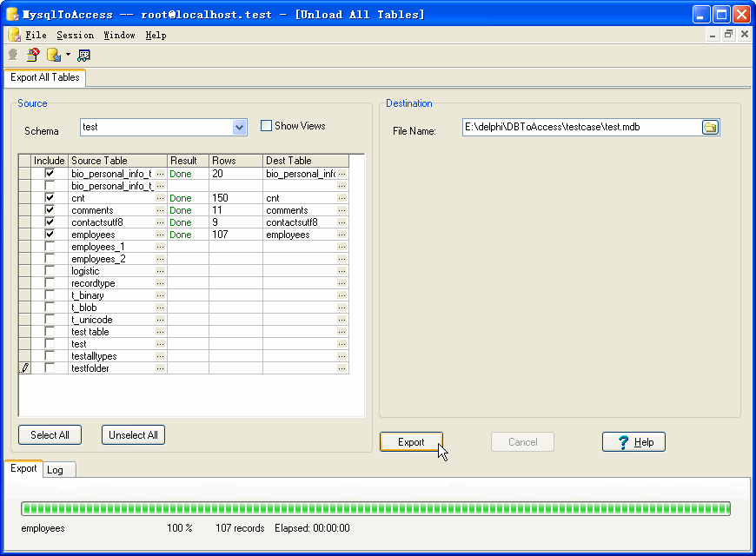The width and height of the screenshot is (756, 556).
Task: Click the browse folder icon beside File Name
Action: [710, 128]
